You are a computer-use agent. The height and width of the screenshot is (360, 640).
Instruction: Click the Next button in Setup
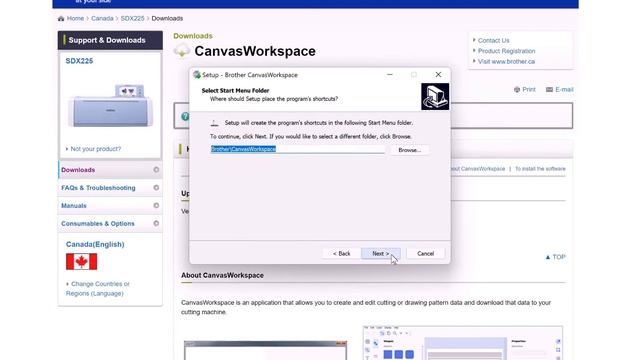(x=380, y=253)
